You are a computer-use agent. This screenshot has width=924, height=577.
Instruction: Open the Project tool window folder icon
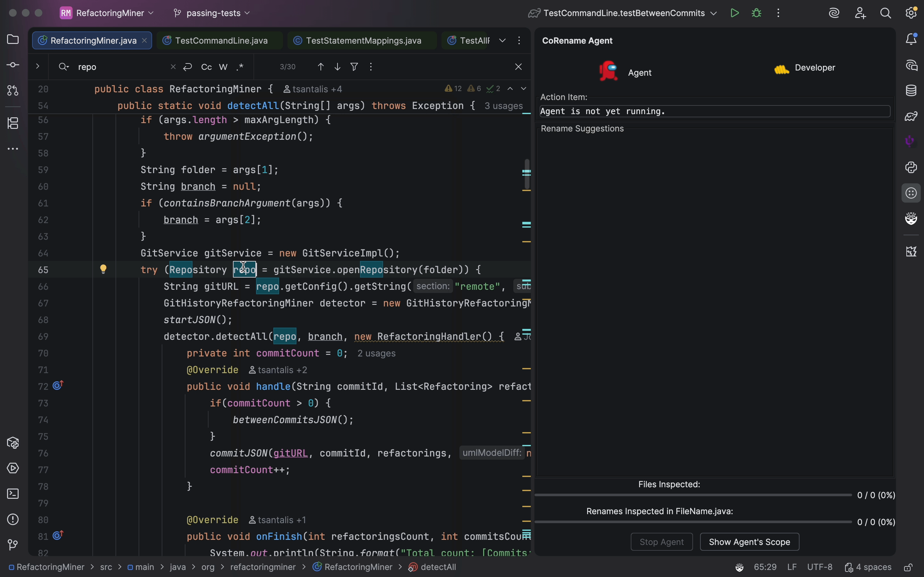(13, 39)
